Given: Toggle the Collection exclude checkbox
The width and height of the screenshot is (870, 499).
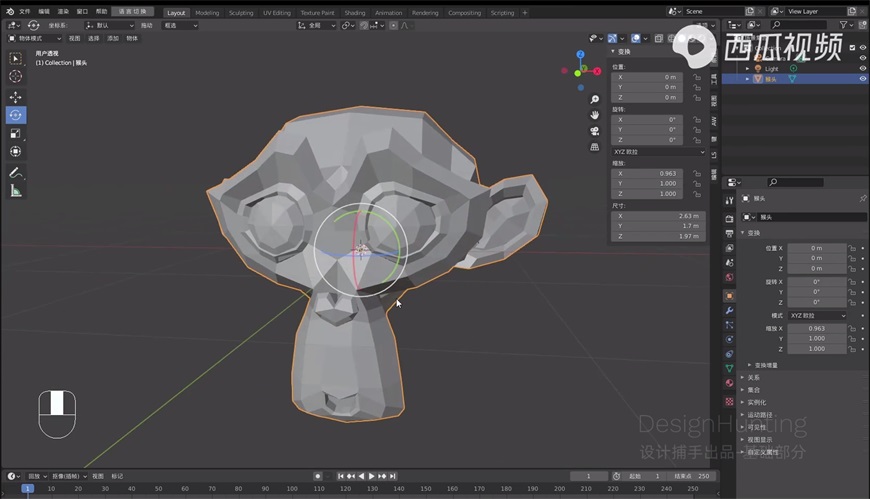Looking at the screenshot, I should point(853,48).
